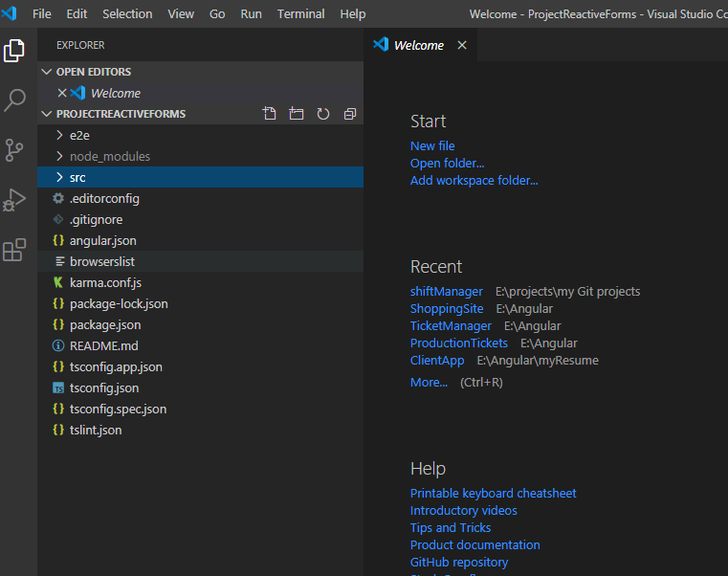This screenshot has height=576, width=728.
Task: Select the angular.json file
Action: click(x=102, y=240)
